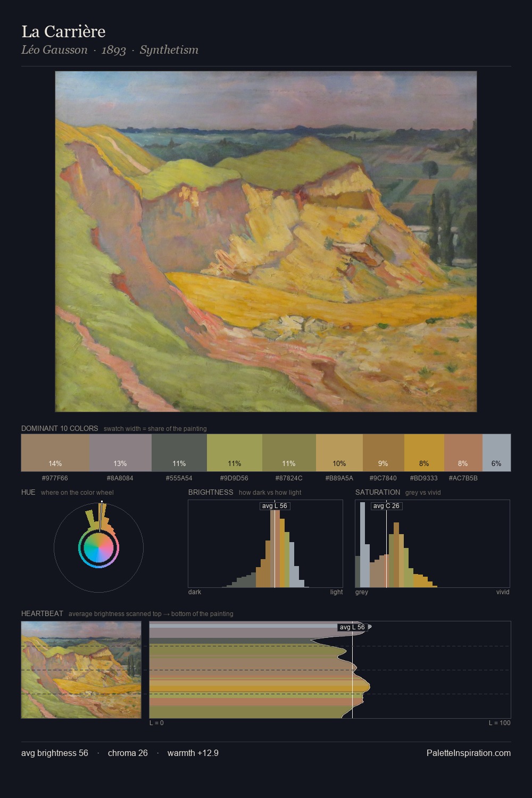Viewport: 532px width, 798px height.
Task: Select the #8A8084 mauve-grey swatch
Action: click(x=120, y=453)
